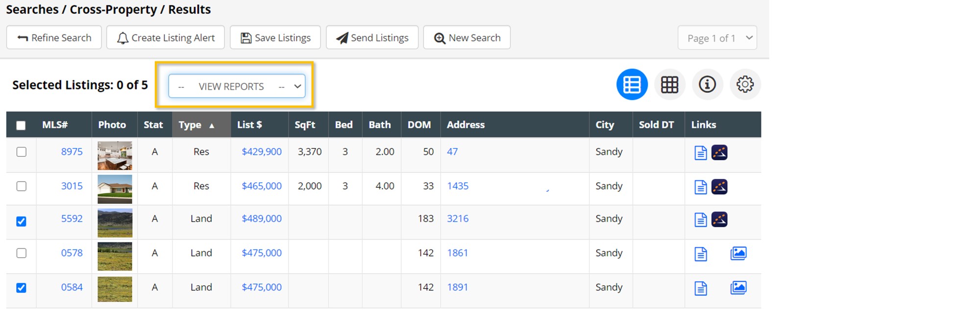
Task: Switch to the list view icon
Action: 632,85
